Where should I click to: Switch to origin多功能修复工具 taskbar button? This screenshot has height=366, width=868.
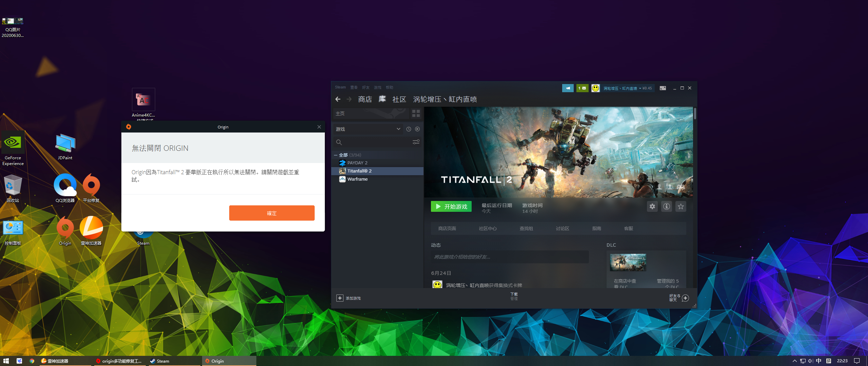(119, 361)
